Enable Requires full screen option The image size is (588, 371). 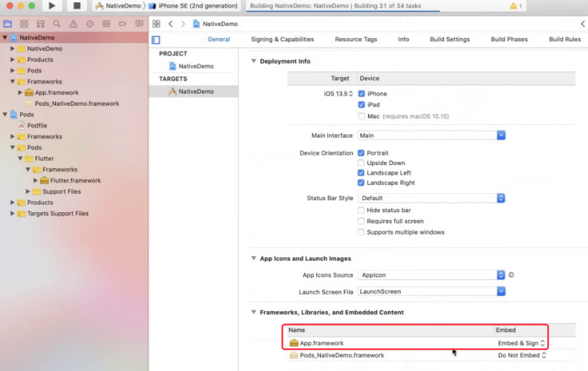pos(361,221)
